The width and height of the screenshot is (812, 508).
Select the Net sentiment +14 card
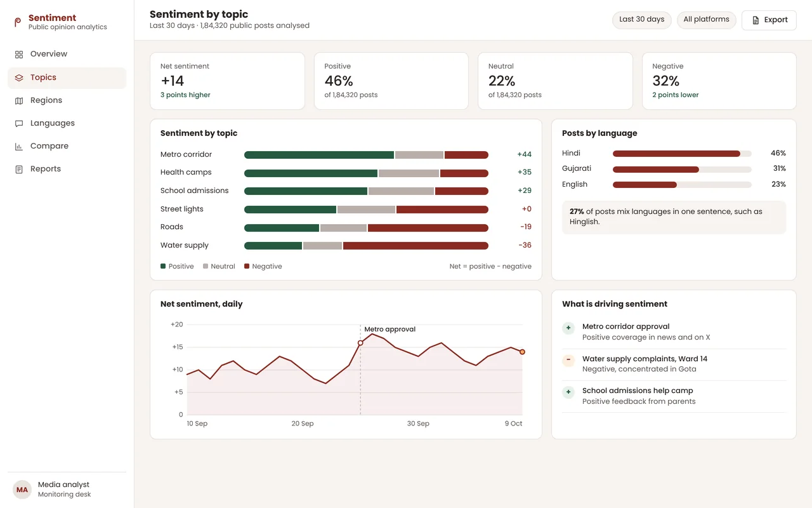coord(227,81)
